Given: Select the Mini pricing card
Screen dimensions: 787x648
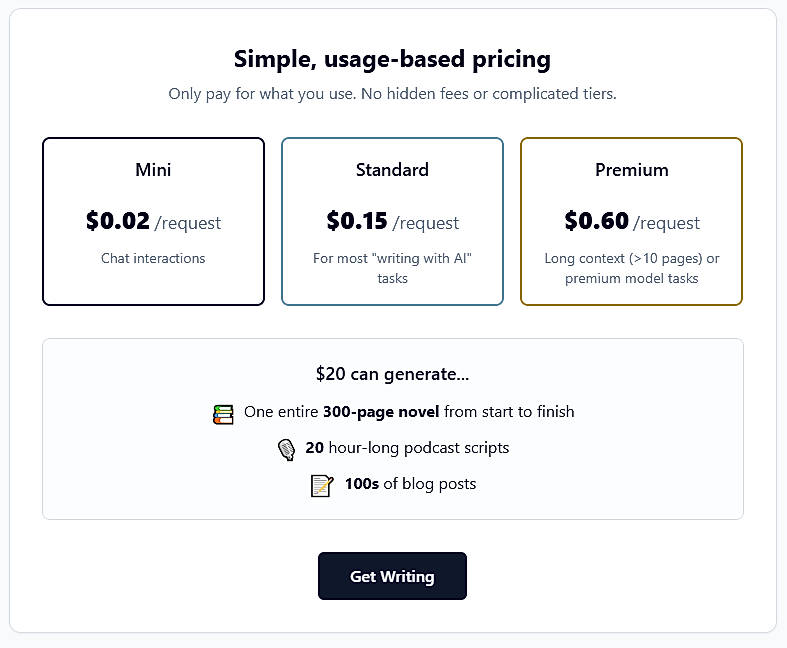Looking at the screenshot, I should coord(153,290).
